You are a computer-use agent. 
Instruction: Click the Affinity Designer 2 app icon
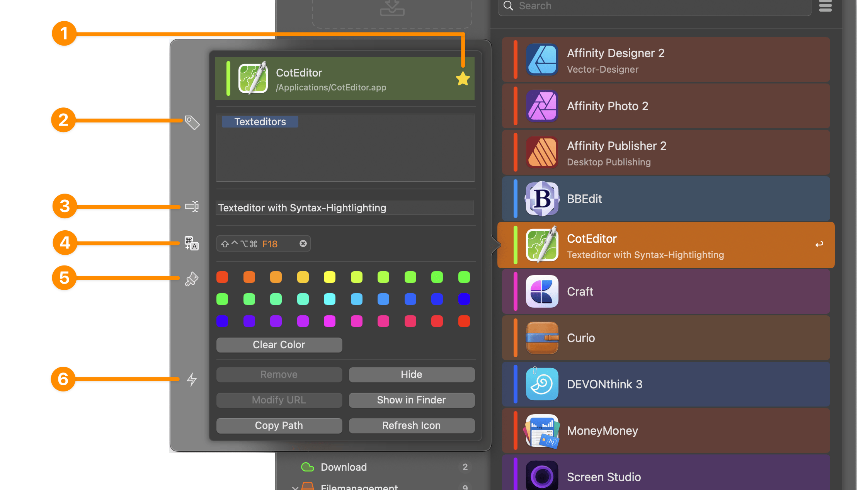pos(542,60)
